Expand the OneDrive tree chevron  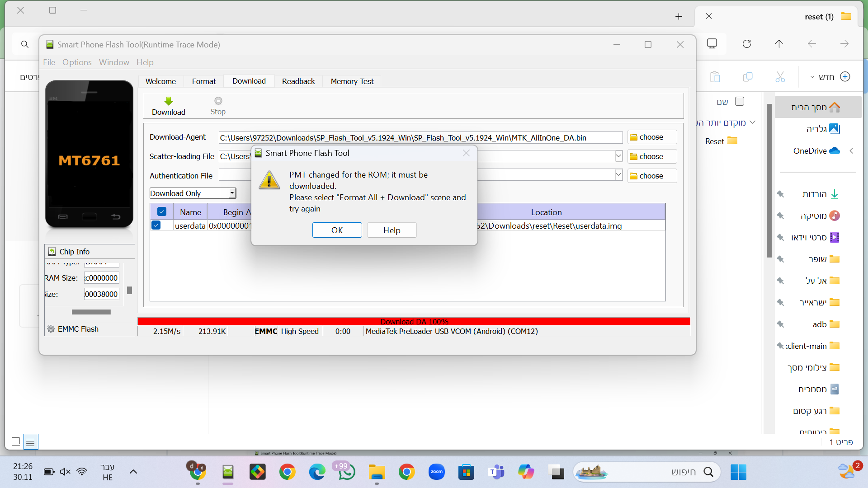click(x=851, y=150)
